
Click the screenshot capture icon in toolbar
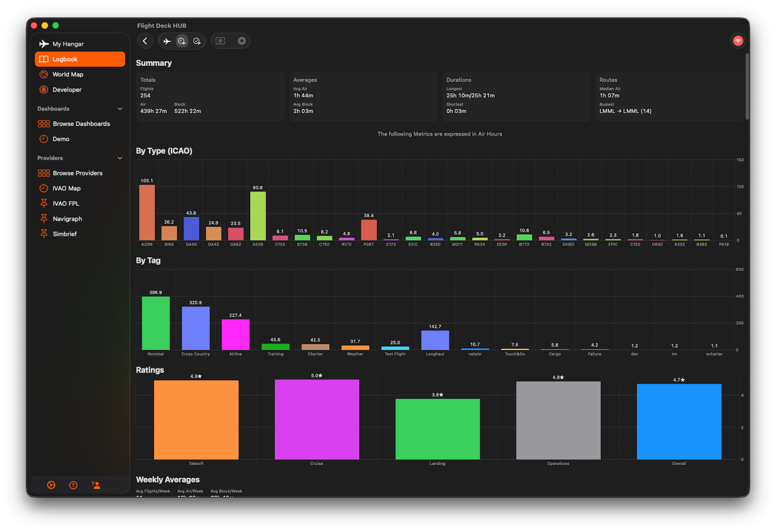(x=220, y=41)
